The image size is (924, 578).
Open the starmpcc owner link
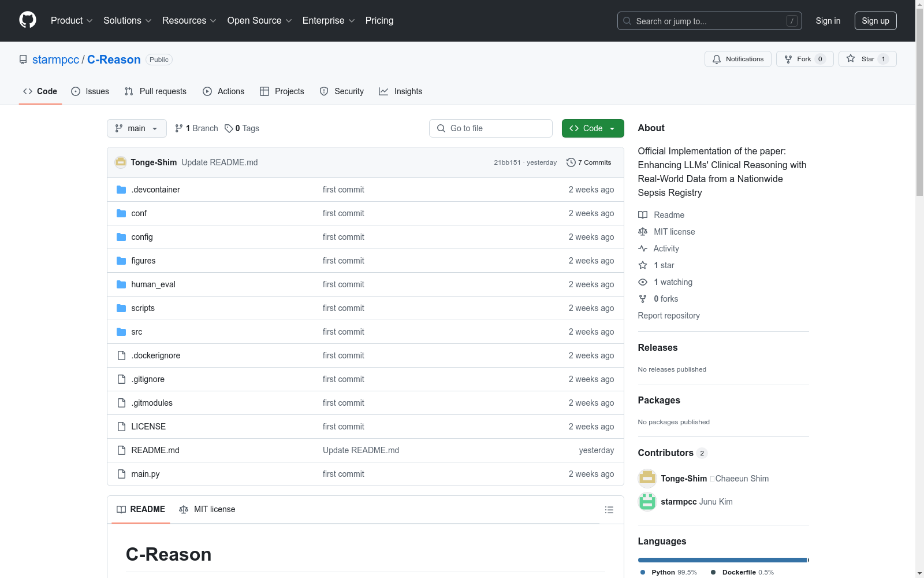pyautogui.click(x=55, y=60)
